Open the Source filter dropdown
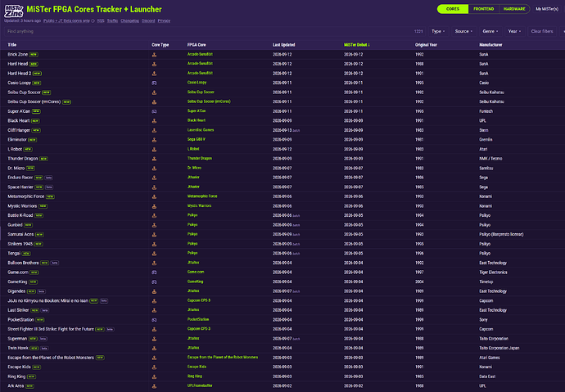The width and height of the screenshot is (565, 392). click(x=463, y=31)
